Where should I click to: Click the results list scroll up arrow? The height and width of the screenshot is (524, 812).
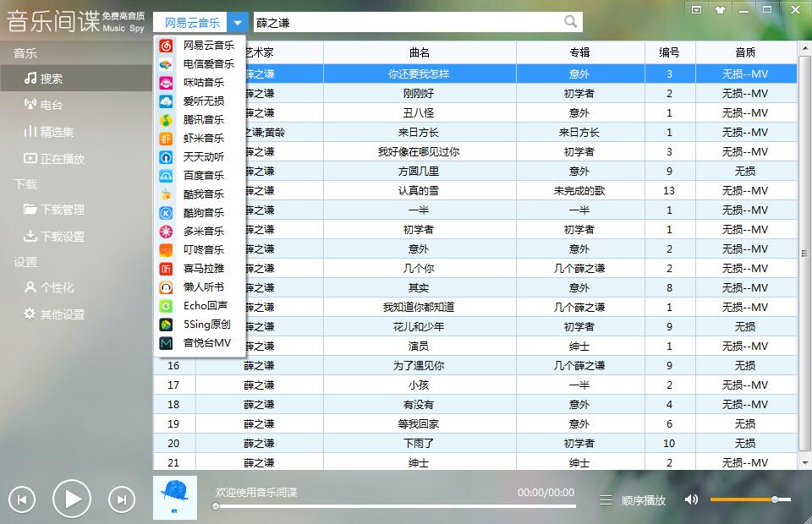click(804, 49)
